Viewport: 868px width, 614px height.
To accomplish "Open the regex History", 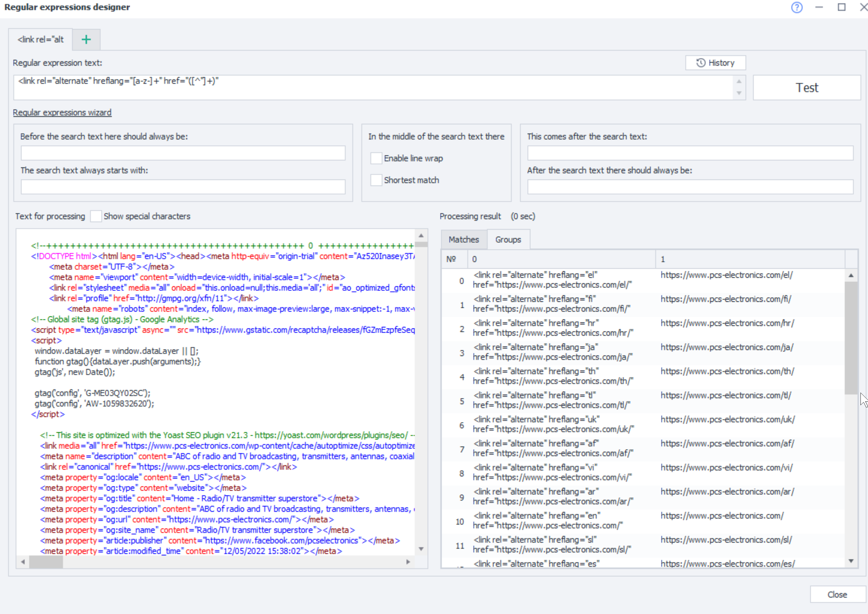I will (x=715, y=63).
